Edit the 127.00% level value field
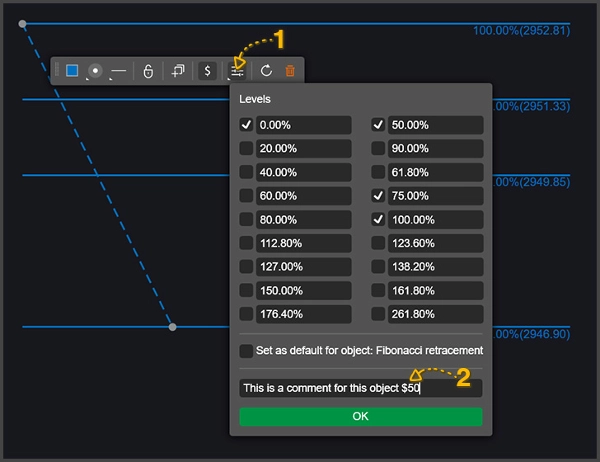The width and height of the screenshot is (600, 462). pyautogui.click(x=304, y=266)
